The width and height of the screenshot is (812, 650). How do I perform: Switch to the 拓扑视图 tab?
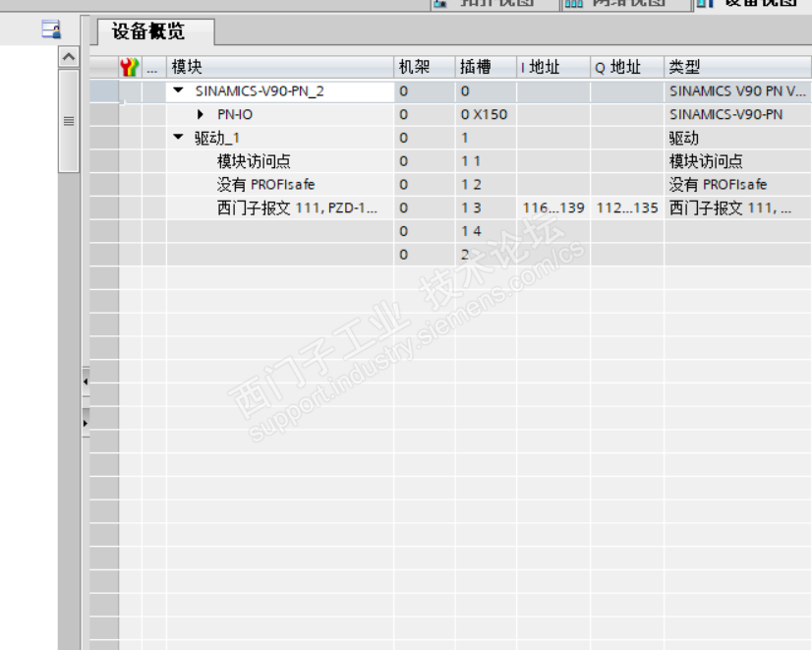click(x=494, y=4)
